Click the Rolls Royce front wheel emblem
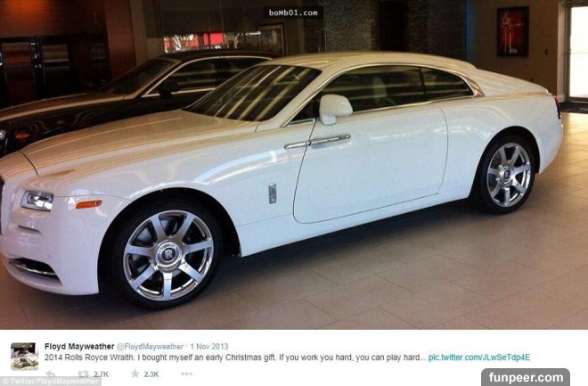 coord(167,255)
